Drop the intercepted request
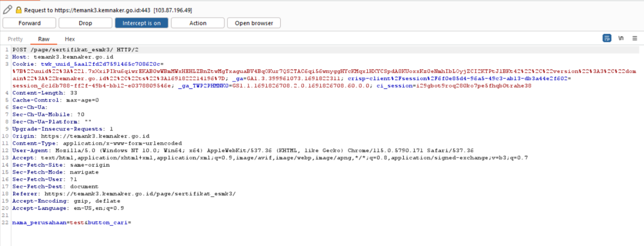The height and width of the screenshot is (246, 644). (85, 23)
